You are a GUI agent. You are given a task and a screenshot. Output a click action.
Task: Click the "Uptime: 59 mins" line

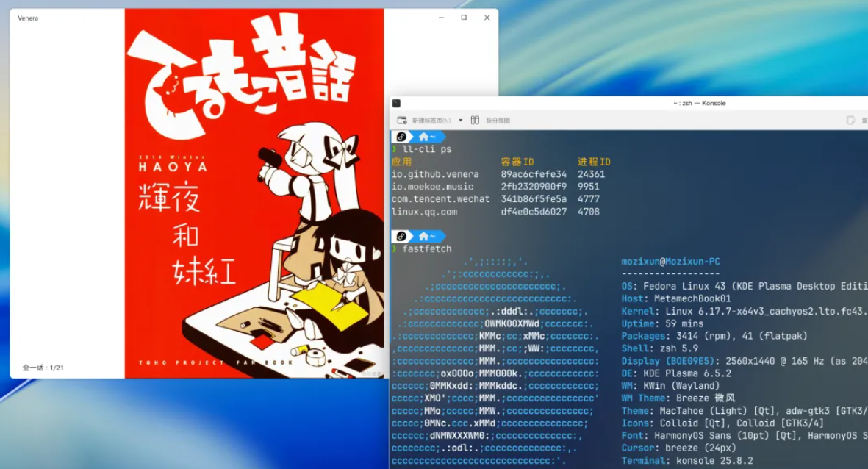tap(663, 324)
